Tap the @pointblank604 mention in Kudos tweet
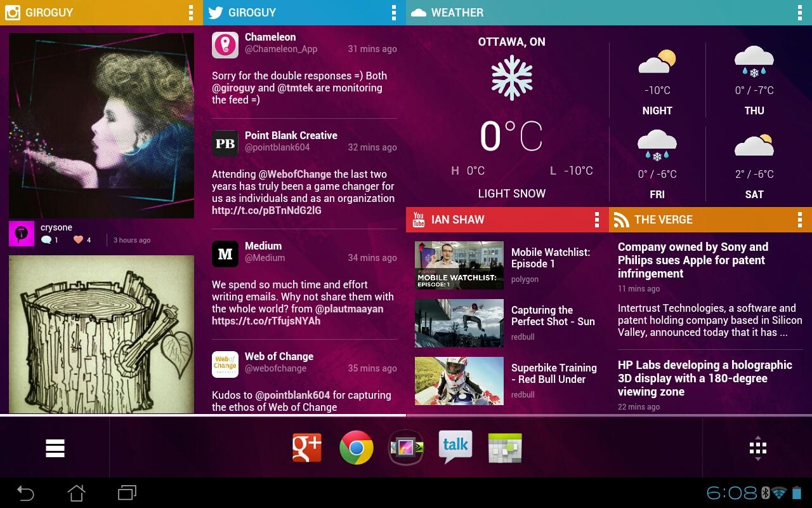 292,395
